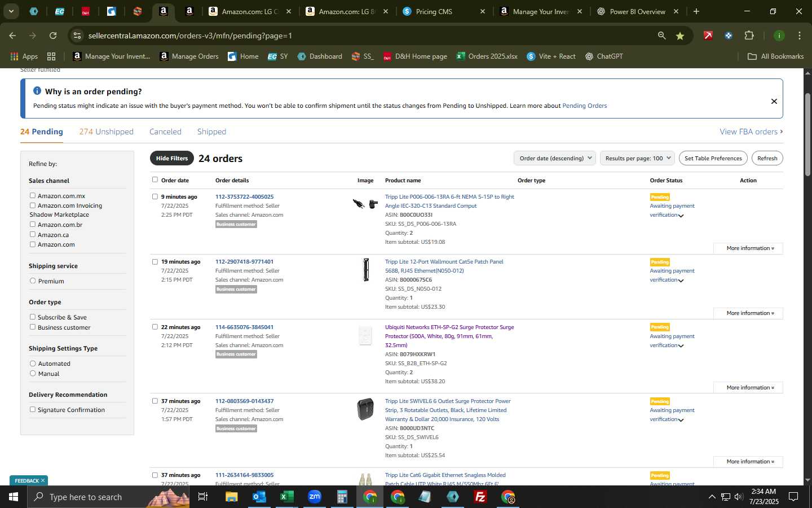Select Manual shipping settings type
812x508 pixels.
pos(33,373)
